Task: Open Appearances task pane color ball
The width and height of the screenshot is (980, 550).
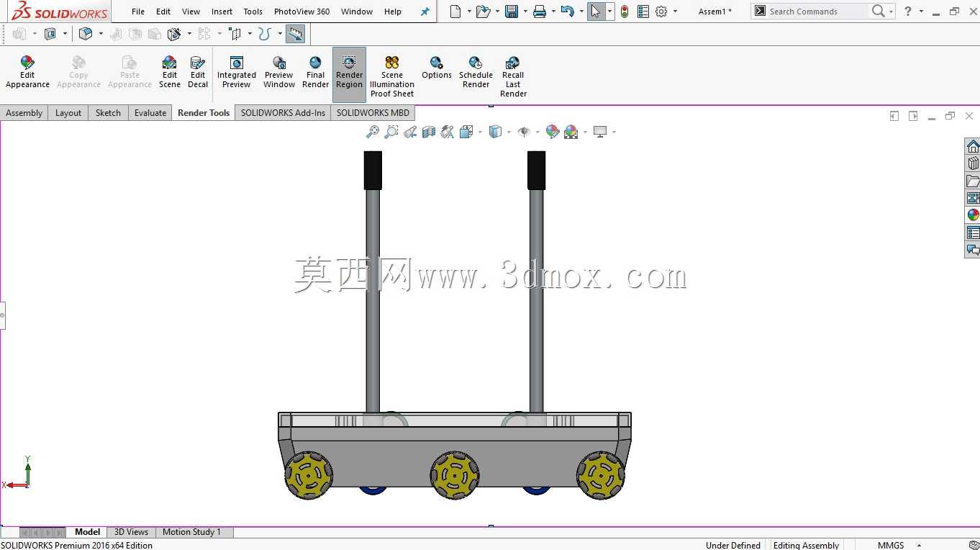Action: click(973, 215)
